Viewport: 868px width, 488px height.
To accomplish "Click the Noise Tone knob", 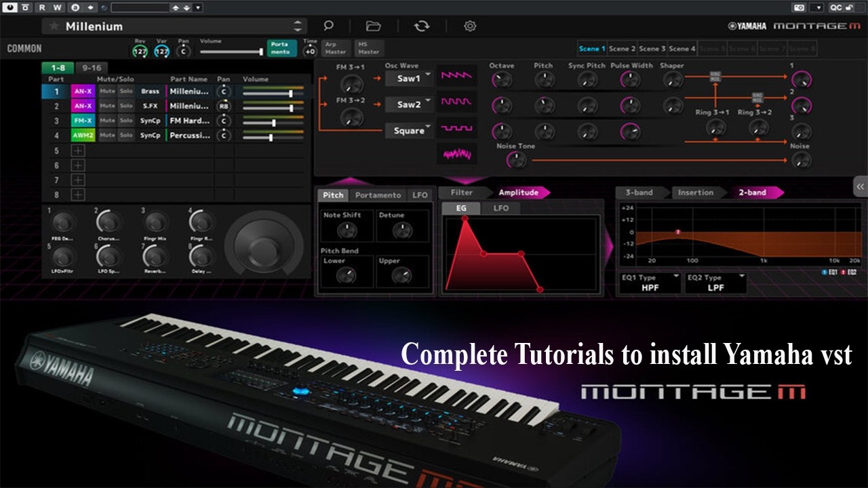I will (x=516, y=160).
